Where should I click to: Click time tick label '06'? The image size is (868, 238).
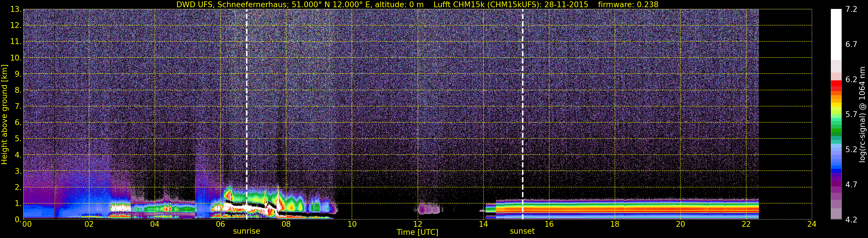pyautogui.click(x=220, y=224)
